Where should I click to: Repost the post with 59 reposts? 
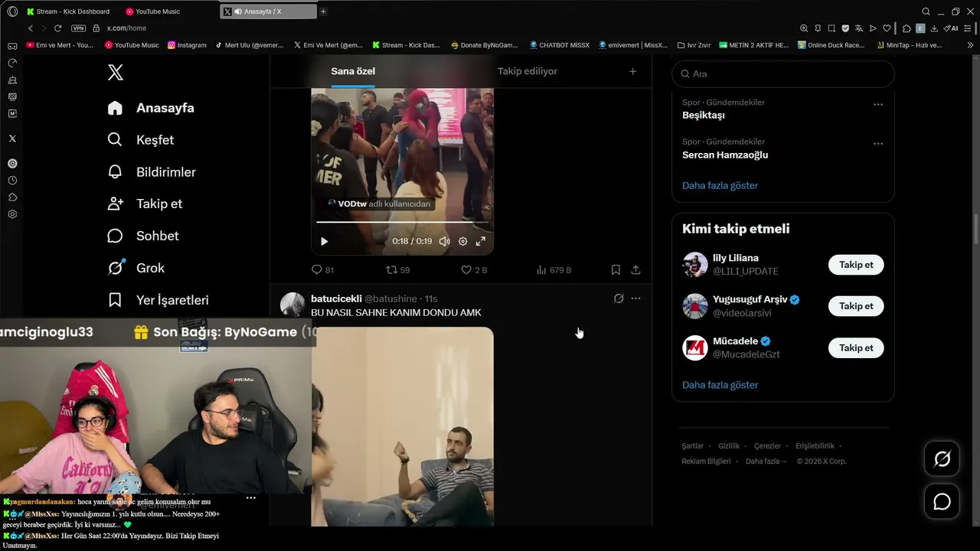398,270
